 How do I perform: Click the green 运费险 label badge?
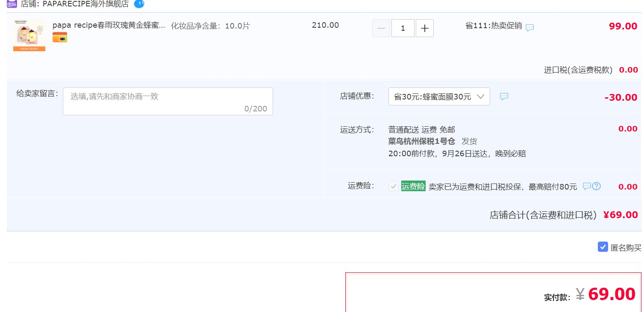413,186
